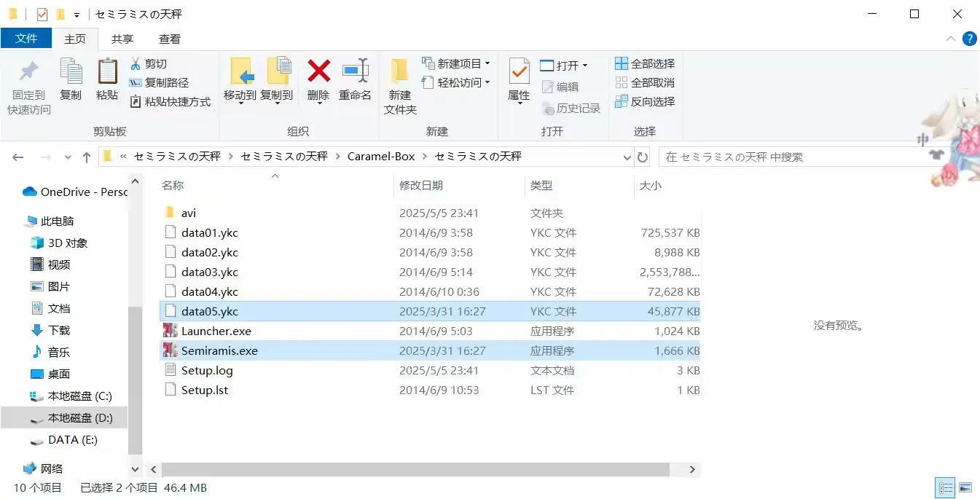The width and height of the screenshot is (980, 499).
Task: Click the help question mark icon
Action: pyautogui.click(x=969, y=39)
